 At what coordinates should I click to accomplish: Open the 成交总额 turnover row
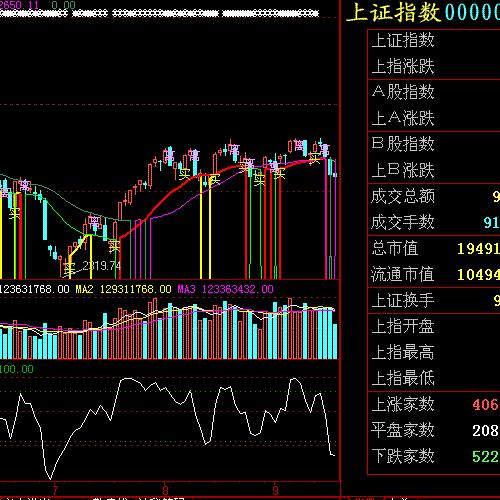click(x=434, y=196)
